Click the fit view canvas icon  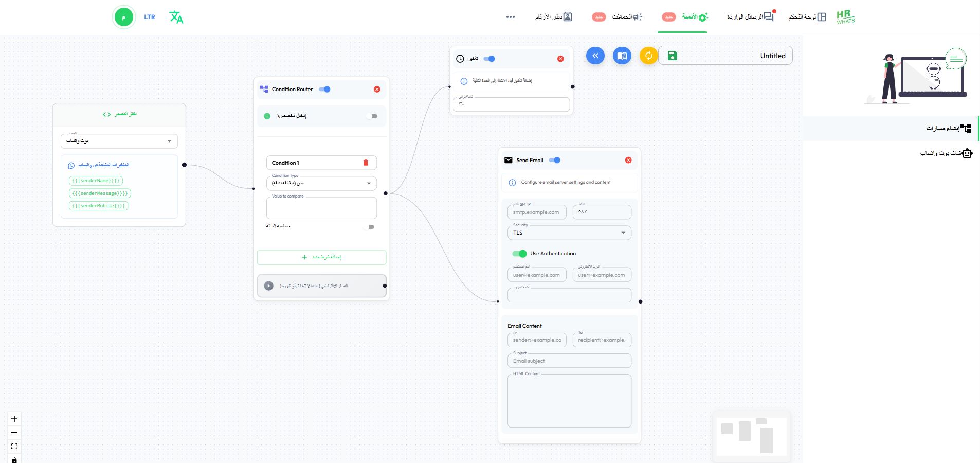pyautogui.click(x=14, y=447)
